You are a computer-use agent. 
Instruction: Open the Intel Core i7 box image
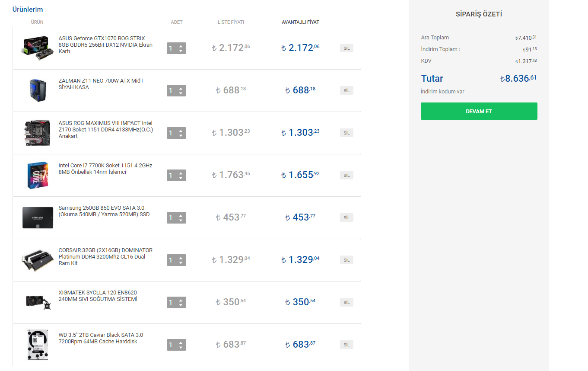[x=38, y=175]
